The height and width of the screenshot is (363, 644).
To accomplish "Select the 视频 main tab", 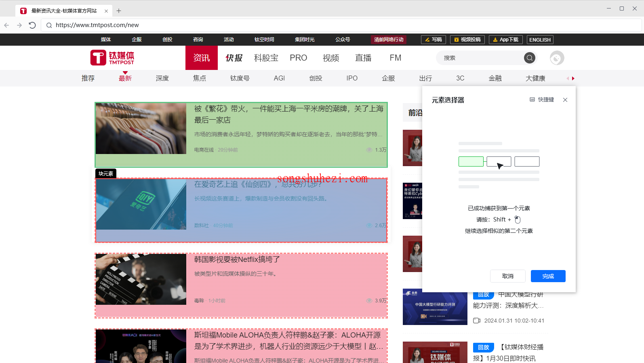I will (x=331, y=58).
